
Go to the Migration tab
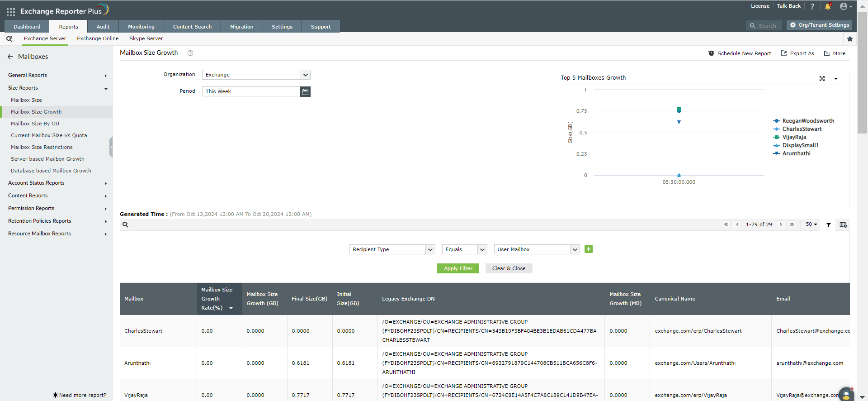click(x=242, y=27)
